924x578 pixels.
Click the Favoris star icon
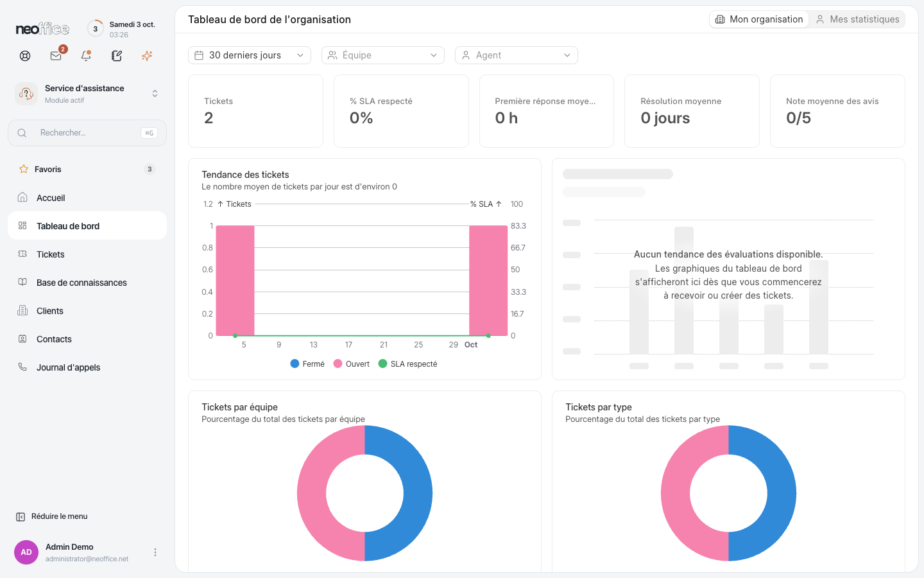point(24,169)
